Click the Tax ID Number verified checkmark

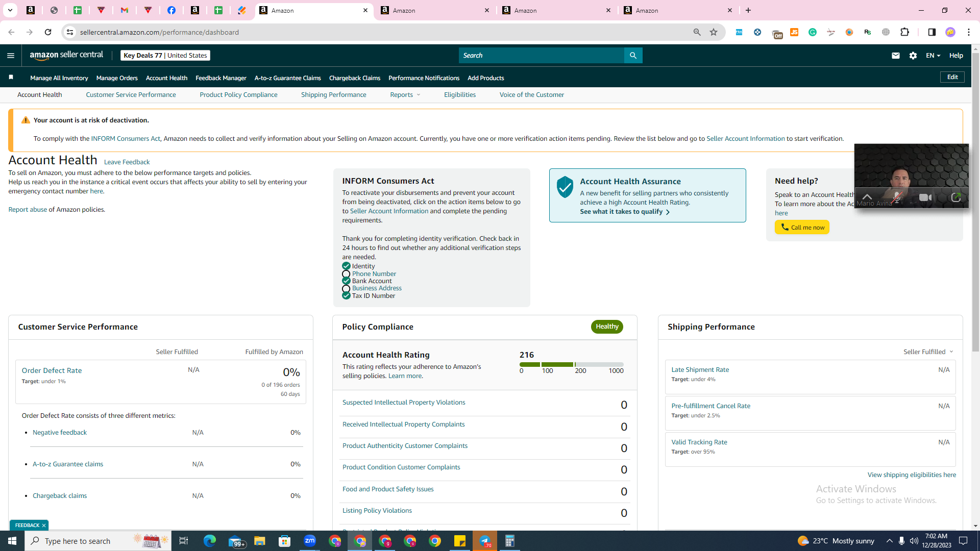[x=346, y=295]
